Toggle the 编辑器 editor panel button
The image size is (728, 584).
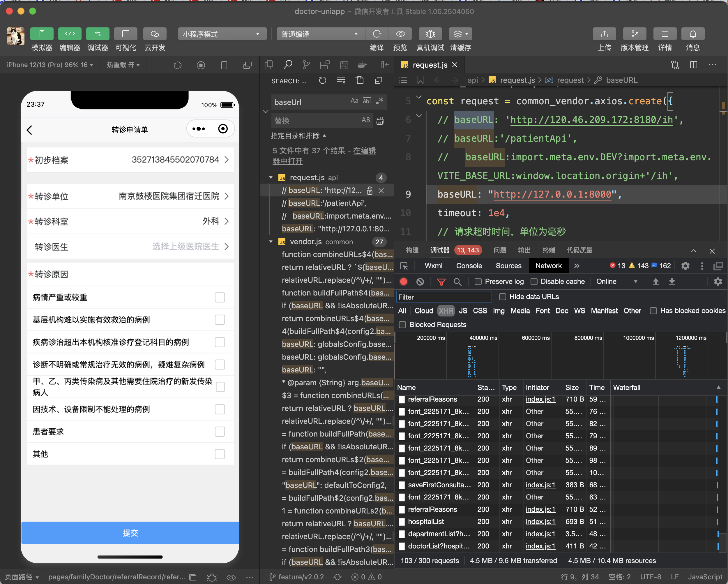click(x=70, y=34)
